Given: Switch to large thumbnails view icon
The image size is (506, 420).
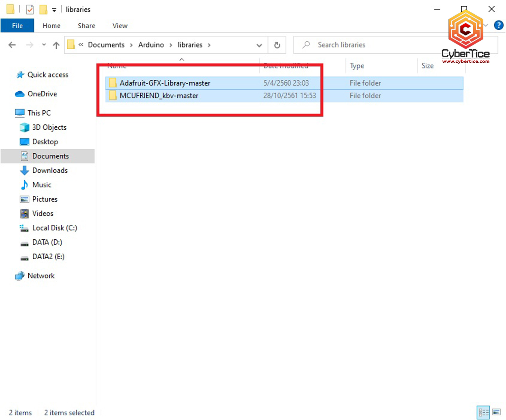Looking at the screenshot, I should coord(496,412).
